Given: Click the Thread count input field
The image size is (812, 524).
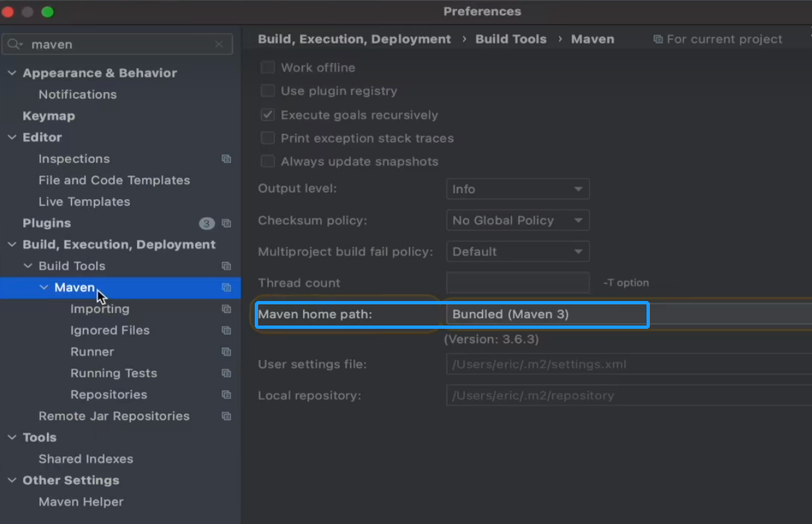Looking at the screenshot, I should tap(518, 283).
